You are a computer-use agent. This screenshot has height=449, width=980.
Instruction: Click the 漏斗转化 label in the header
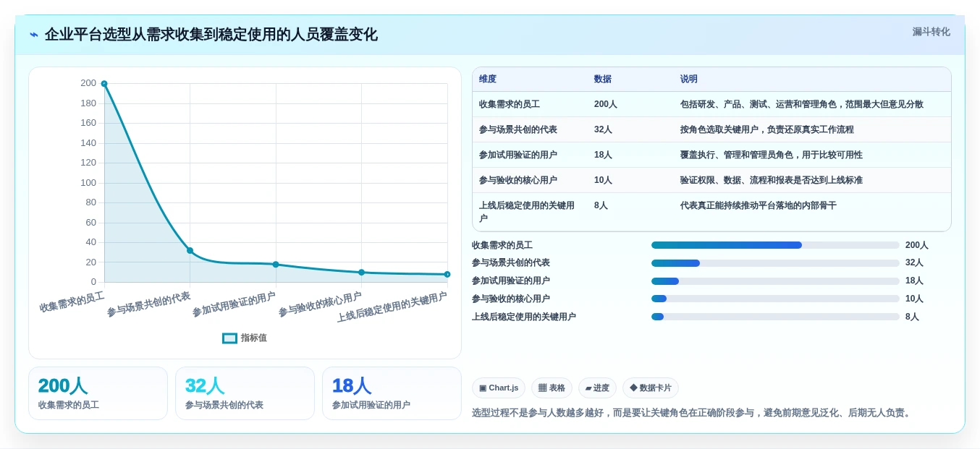pos(931,32)
